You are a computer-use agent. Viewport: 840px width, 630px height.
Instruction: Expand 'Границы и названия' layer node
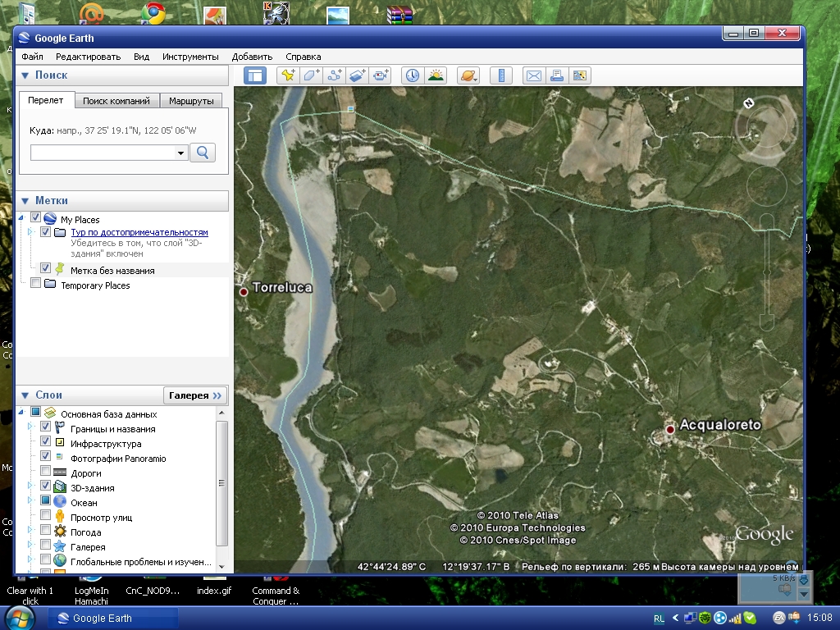click(x=30, y=427)
